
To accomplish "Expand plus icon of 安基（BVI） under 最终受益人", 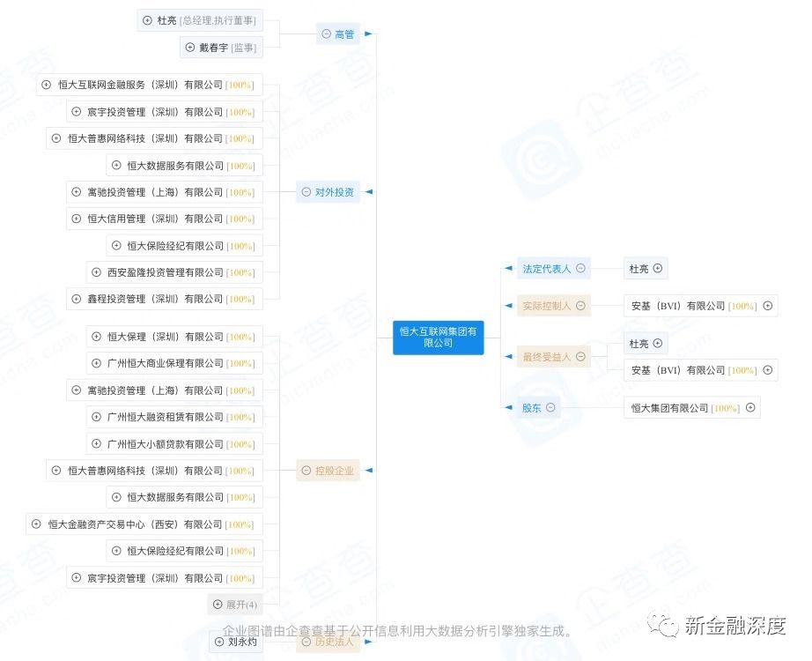I will tap(768, 369).
